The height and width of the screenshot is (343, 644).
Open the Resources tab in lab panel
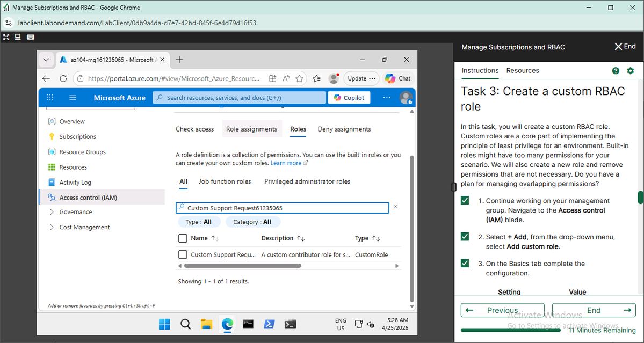pos(523,70)
